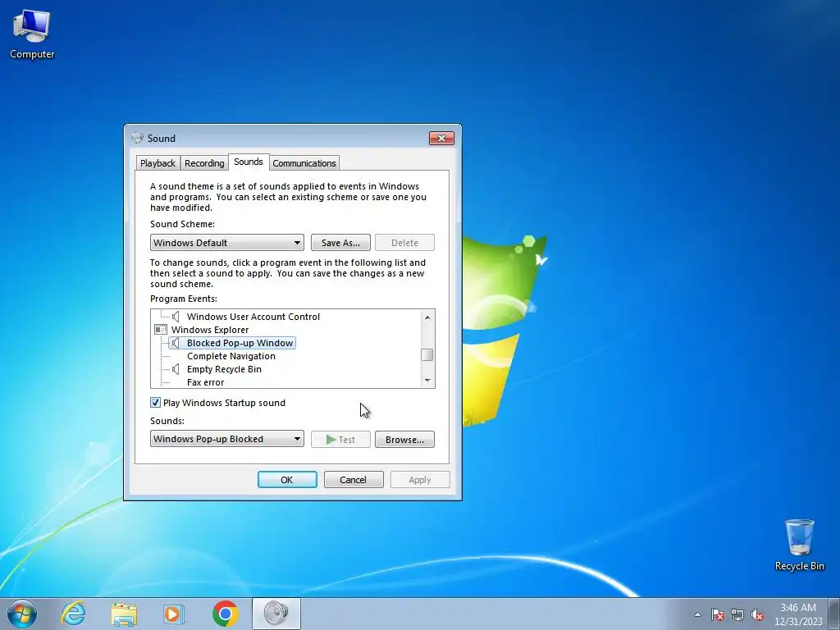This screenshot has width=840, height=630.
Task: Click the speaker icon beside Windows User Account Control
Action: [176, 317]
